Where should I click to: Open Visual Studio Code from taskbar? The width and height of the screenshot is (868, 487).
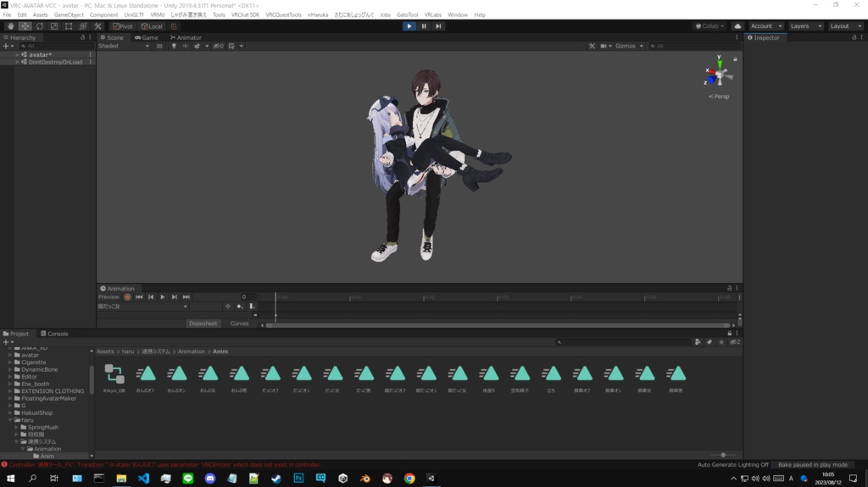[x=143, y=479]
